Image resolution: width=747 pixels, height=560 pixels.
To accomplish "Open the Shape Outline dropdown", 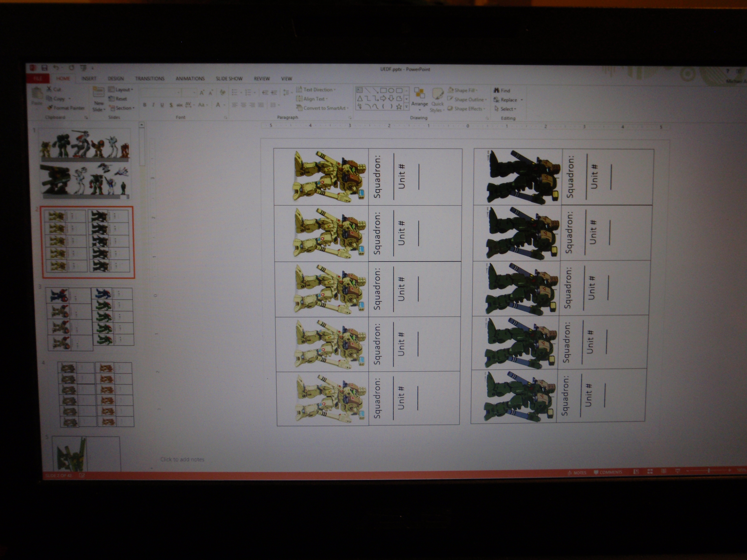I will coord(467,100).
